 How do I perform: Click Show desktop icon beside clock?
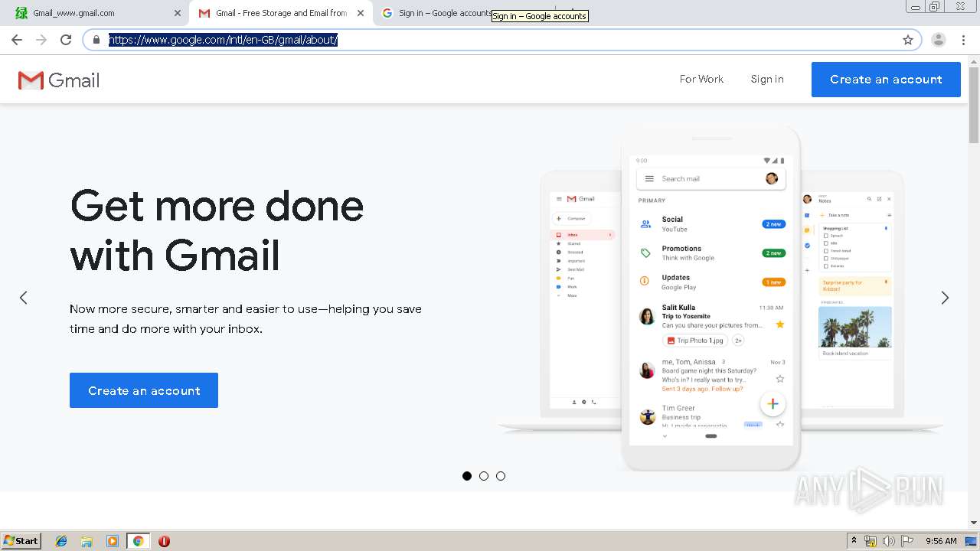pos(971,541)
